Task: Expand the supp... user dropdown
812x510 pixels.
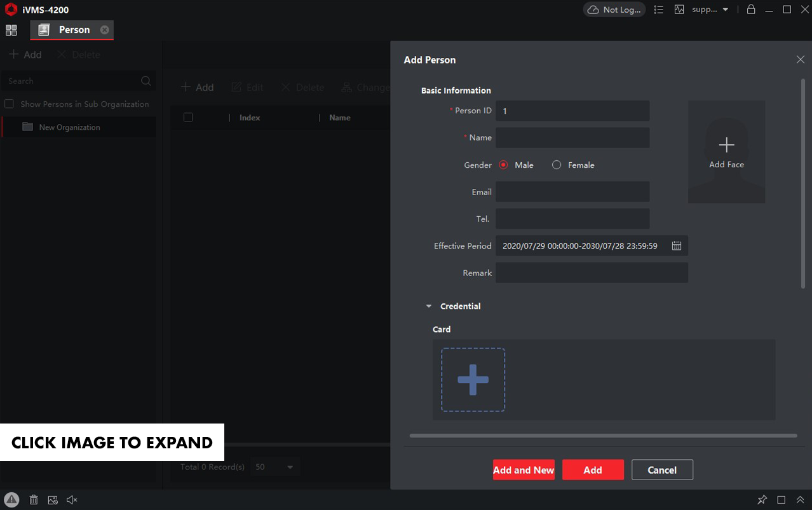Action: point(710,10)
